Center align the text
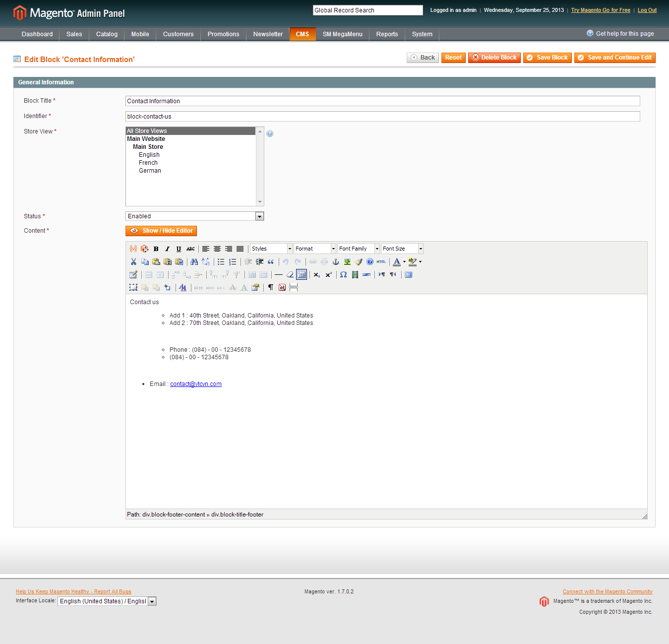This screenshot has width=669, height=644. [x=217, y=249]
